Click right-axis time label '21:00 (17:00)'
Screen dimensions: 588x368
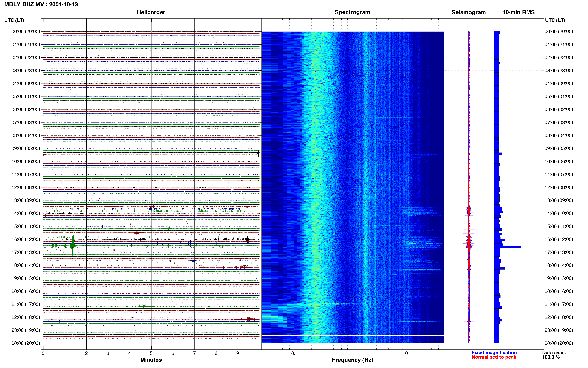click(x=559, y=304)
